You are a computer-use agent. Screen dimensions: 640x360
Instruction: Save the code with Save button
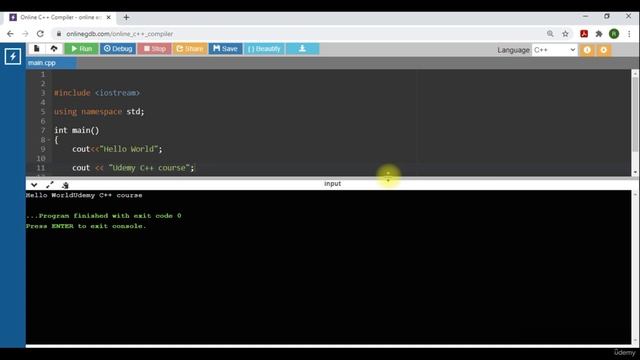pyautogui.click(x=225, y=49)
